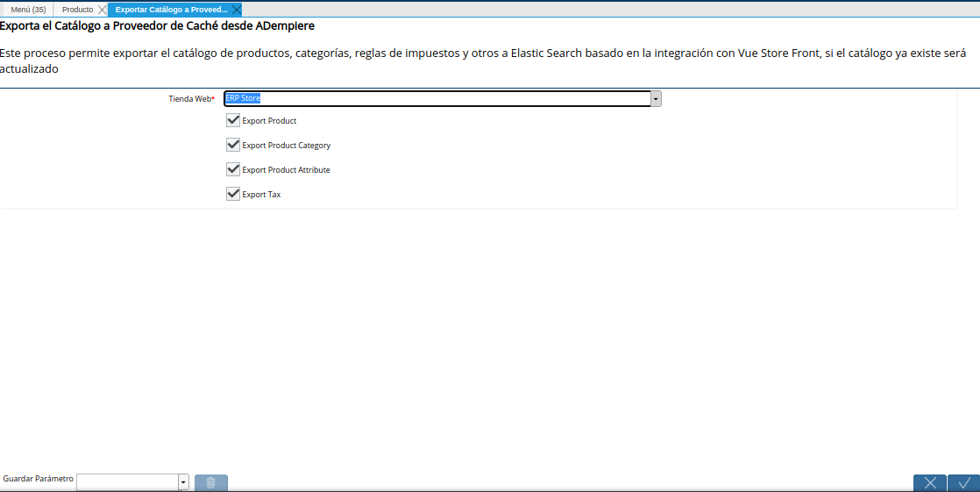Switch to the Menú (35) tab
Image resolution: width=980 pixels, height=492 pixels.
click(x=28, y=10)
